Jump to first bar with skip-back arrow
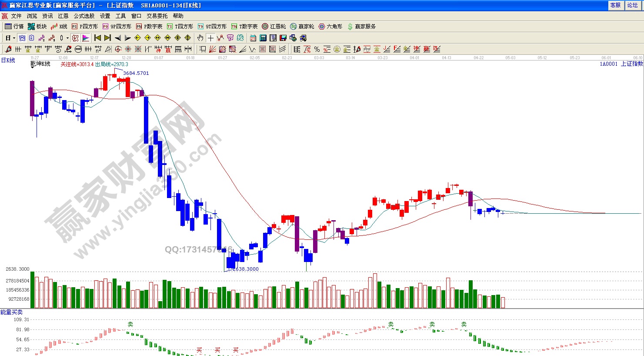Viewport: 644px width, 356px height. [x=97, y=38]
